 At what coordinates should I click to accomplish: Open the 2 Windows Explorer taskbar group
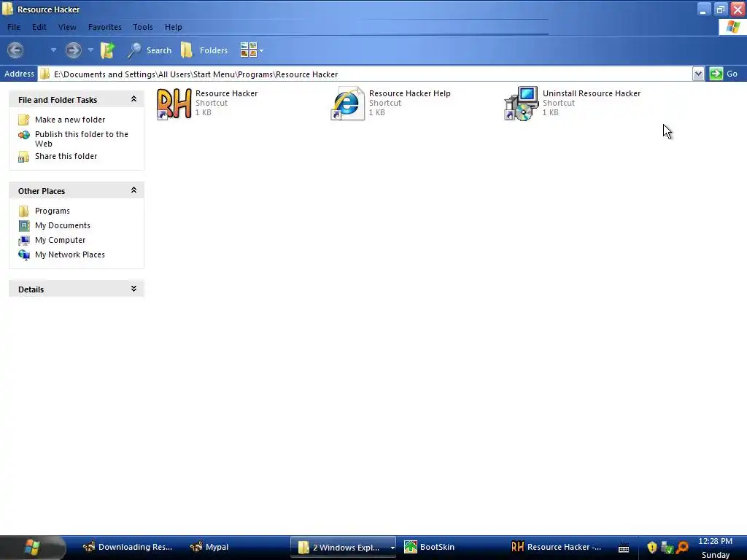tap(344, 547)
